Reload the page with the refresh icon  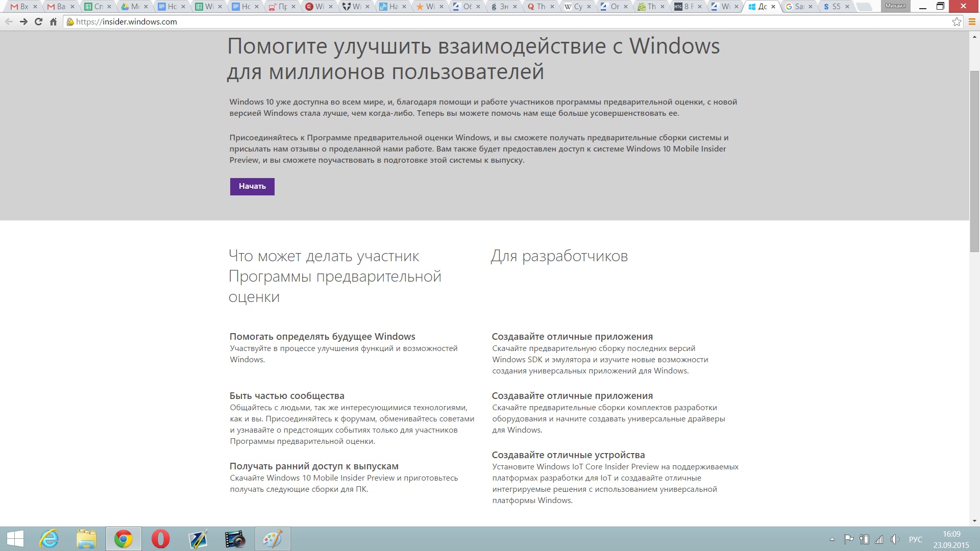pos(38,22)
